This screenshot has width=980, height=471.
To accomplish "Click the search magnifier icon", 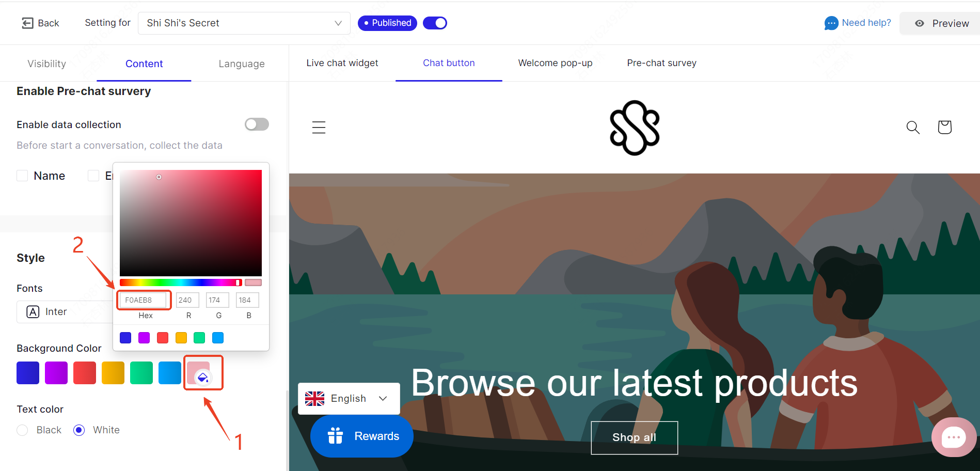I will tap(913, 127).
